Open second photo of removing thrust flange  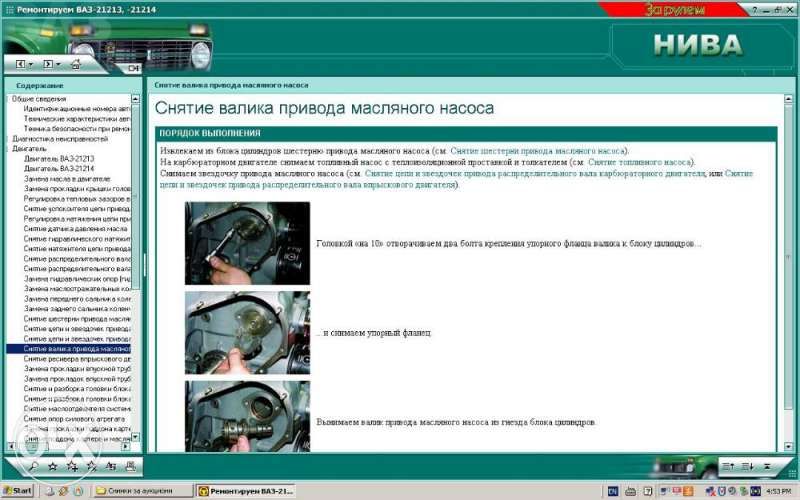(247, 333)
